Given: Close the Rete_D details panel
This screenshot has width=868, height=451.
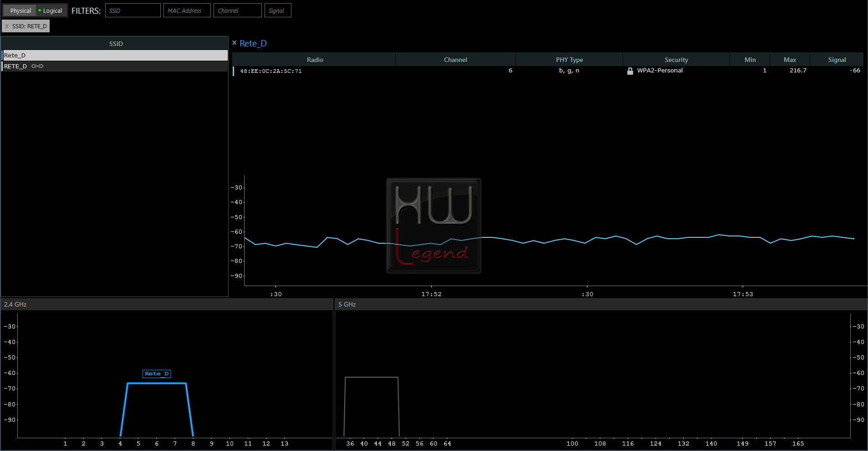Looking at the screenshot, I should pos(235,43).
